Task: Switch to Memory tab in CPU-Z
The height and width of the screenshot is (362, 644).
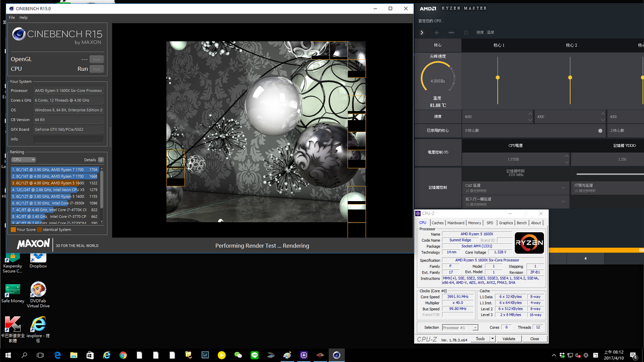Action: [x=474, y=223]
